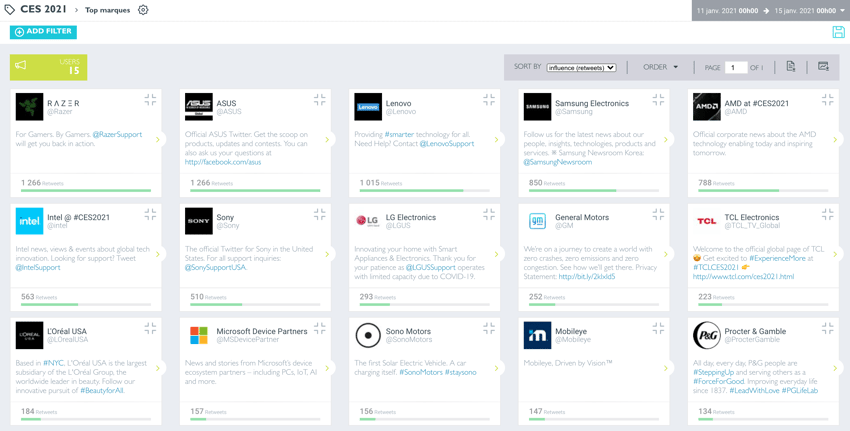850x431 pixels.
Task: Collapse the ASUS card
Action: [x=320, y=100]
